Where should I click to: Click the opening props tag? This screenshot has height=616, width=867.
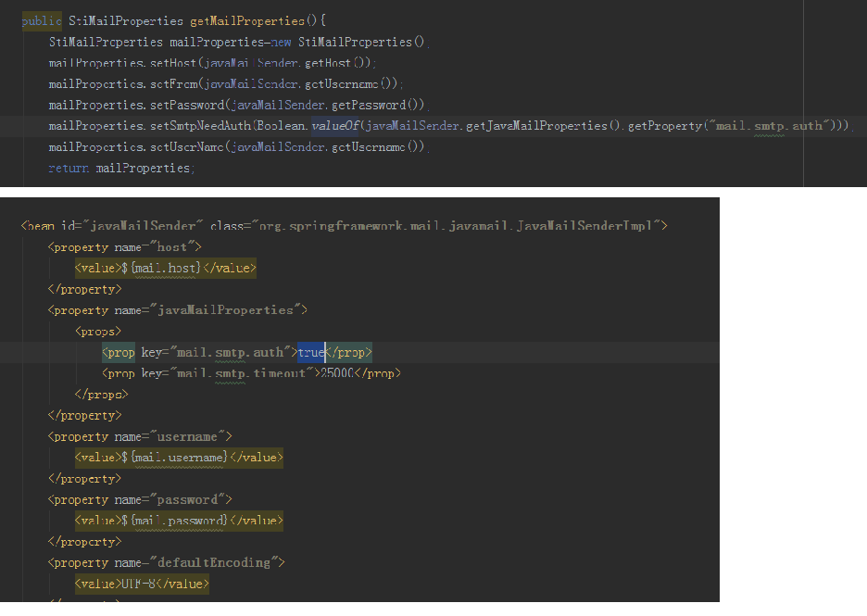coord(98,331)
